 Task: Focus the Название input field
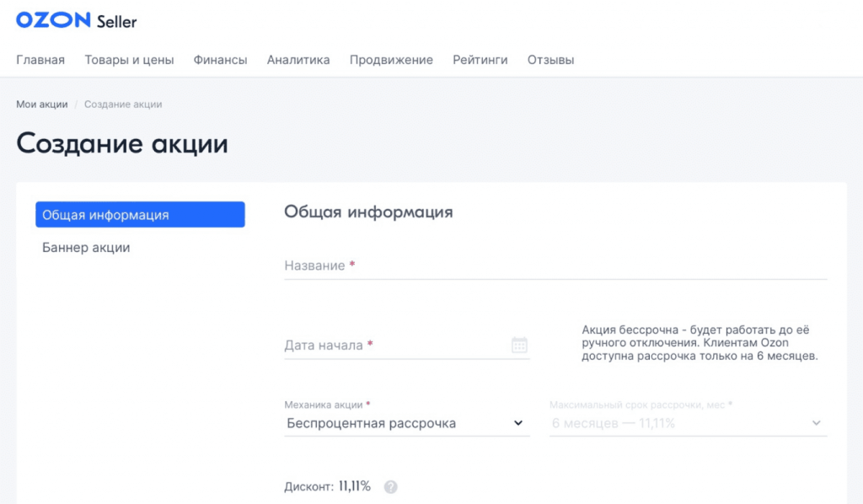coord(555,265)
